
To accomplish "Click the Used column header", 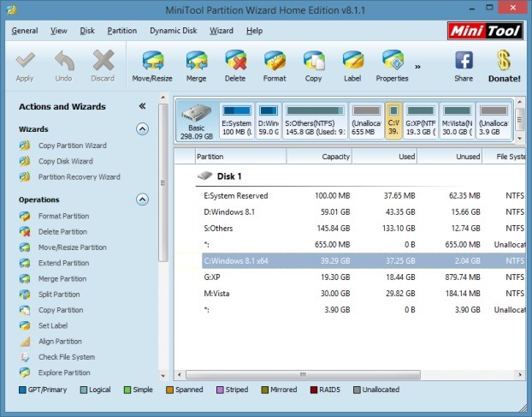I will pyautogui.click(x=384, y=157).
